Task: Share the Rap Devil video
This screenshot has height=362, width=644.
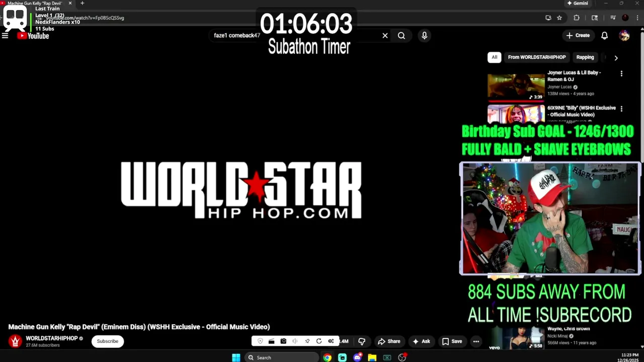Action: 389,341
